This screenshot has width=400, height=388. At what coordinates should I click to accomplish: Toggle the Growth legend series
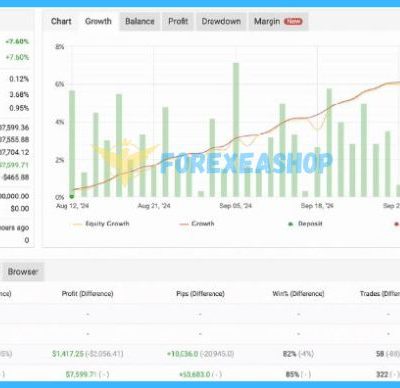197,224
